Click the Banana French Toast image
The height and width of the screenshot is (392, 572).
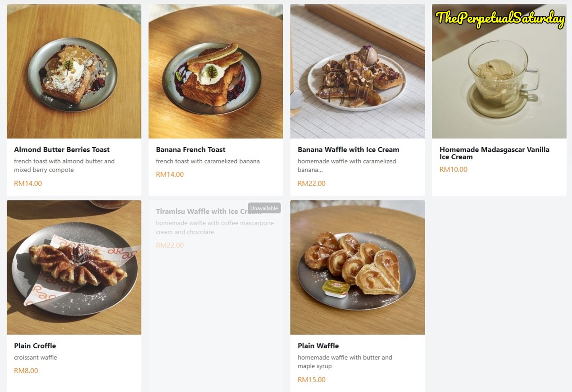coord(216,71)
